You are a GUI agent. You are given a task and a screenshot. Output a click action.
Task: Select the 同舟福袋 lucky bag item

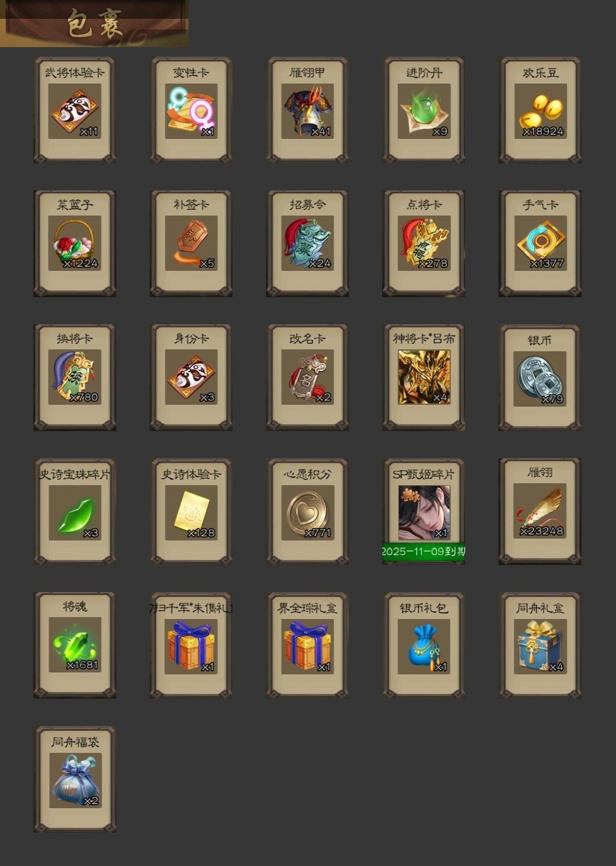75,780
